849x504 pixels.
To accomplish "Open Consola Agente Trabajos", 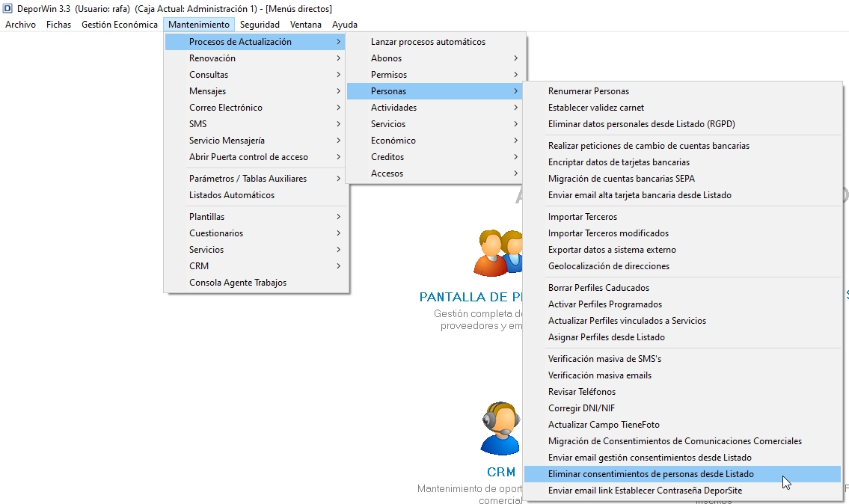I will point(257,283).
